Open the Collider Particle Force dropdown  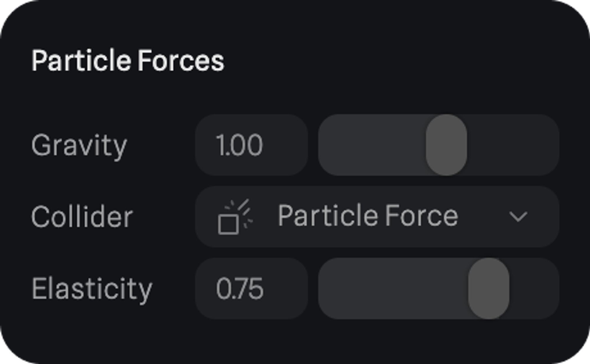click(377, 217)
